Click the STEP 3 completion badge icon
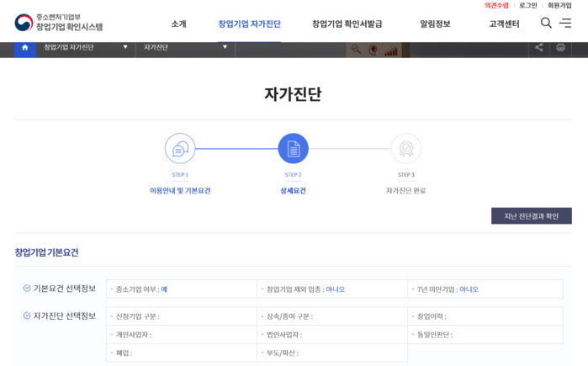 coord(406,149)
